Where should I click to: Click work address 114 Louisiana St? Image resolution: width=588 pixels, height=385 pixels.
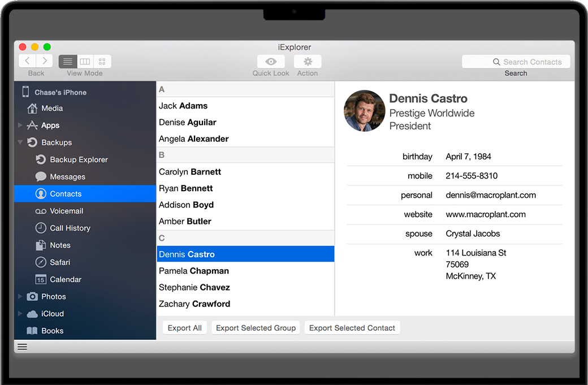476,253
